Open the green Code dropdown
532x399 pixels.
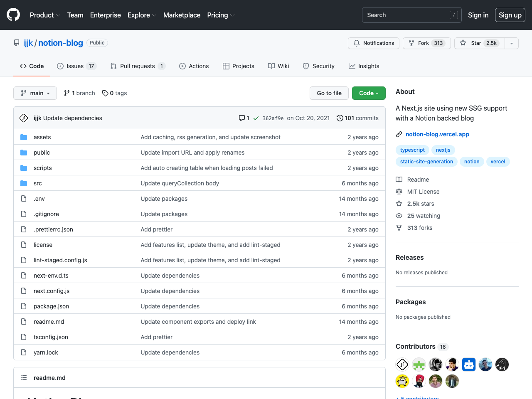click(368, 93)
